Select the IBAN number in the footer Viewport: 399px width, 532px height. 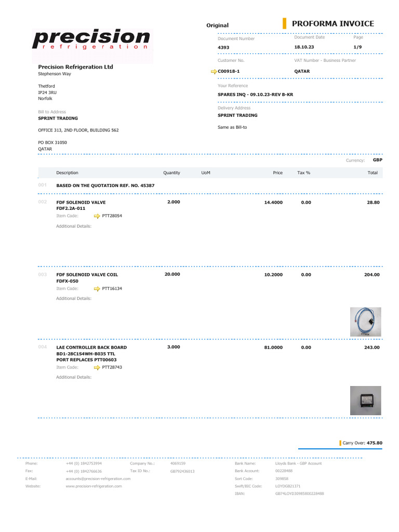point(299,494)
